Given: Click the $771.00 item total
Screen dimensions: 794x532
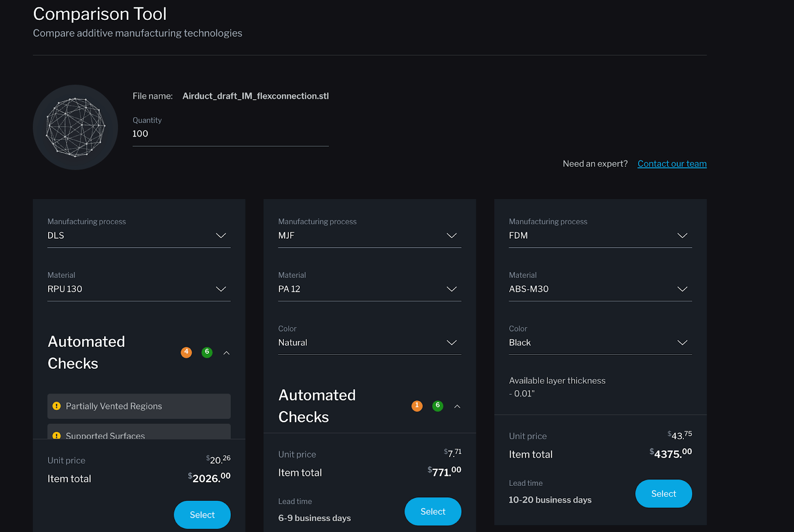Looking at the screenshot, I should pos(445,471).
